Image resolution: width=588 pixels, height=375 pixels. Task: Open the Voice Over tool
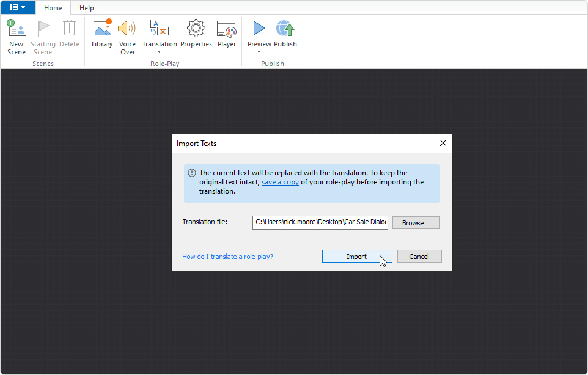(127, 29)
